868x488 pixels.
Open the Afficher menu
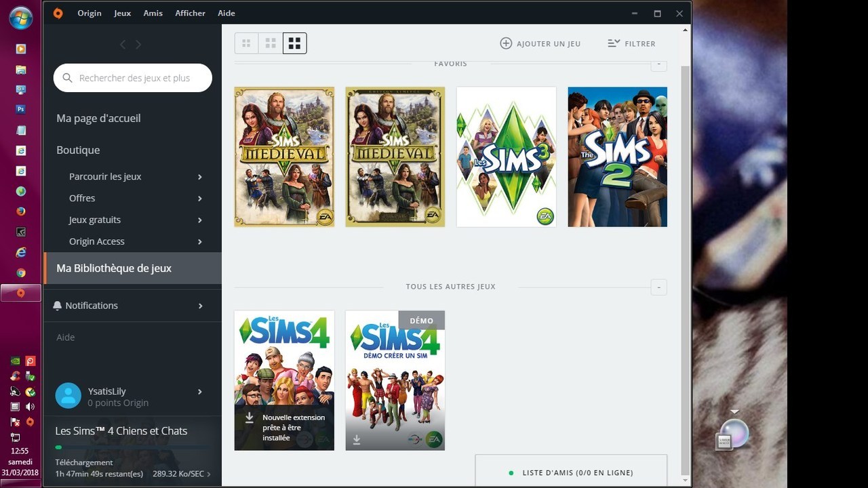tap(190, 13)
